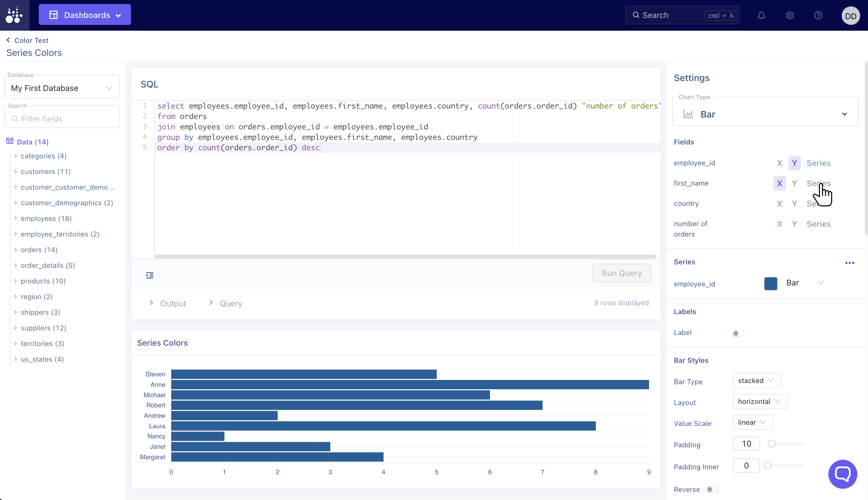Enable the Reverse toggle
The width and height of the screenshot is (868, 500).
point(712,489)
